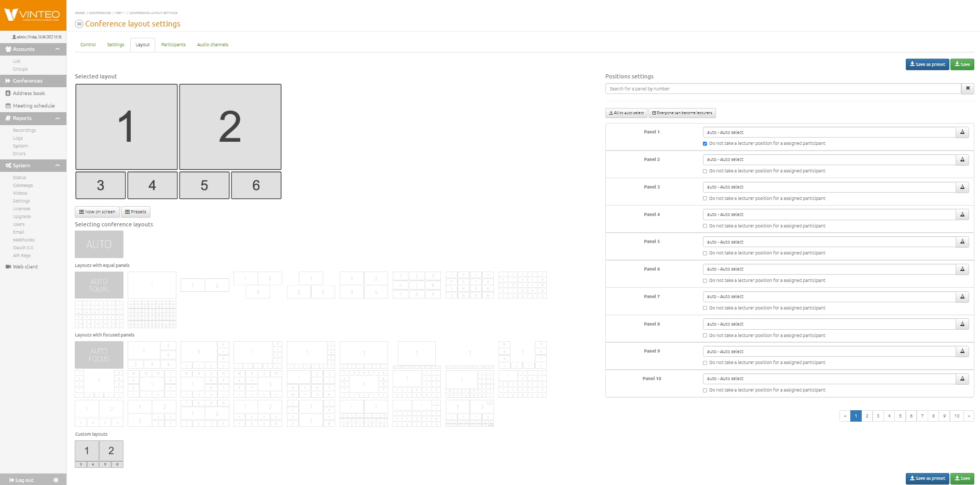The height and width of the screenshot is (485, 980).
Task: Open the Panel 5 auto select dropdown
Action: tap(829, 242)
